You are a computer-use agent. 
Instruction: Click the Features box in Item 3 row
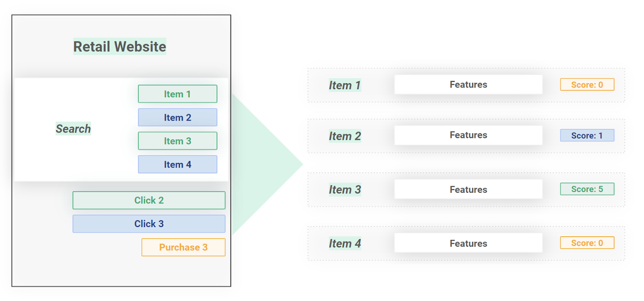coord(468,189)
